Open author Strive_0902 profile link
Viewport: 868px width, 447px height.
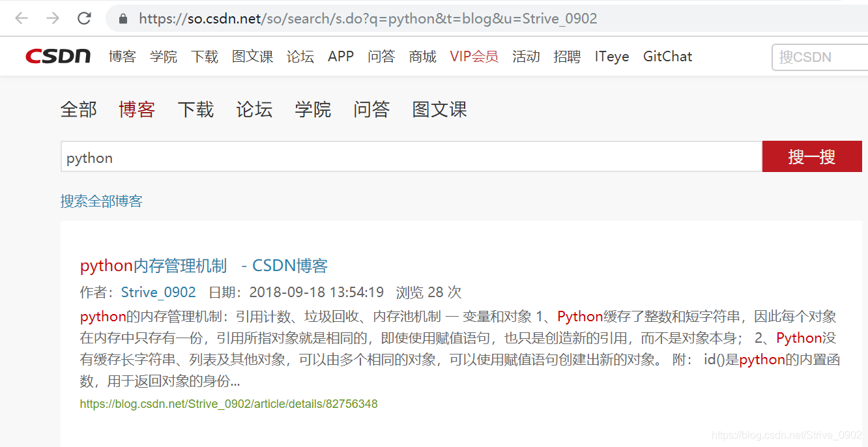coord(158,292)
